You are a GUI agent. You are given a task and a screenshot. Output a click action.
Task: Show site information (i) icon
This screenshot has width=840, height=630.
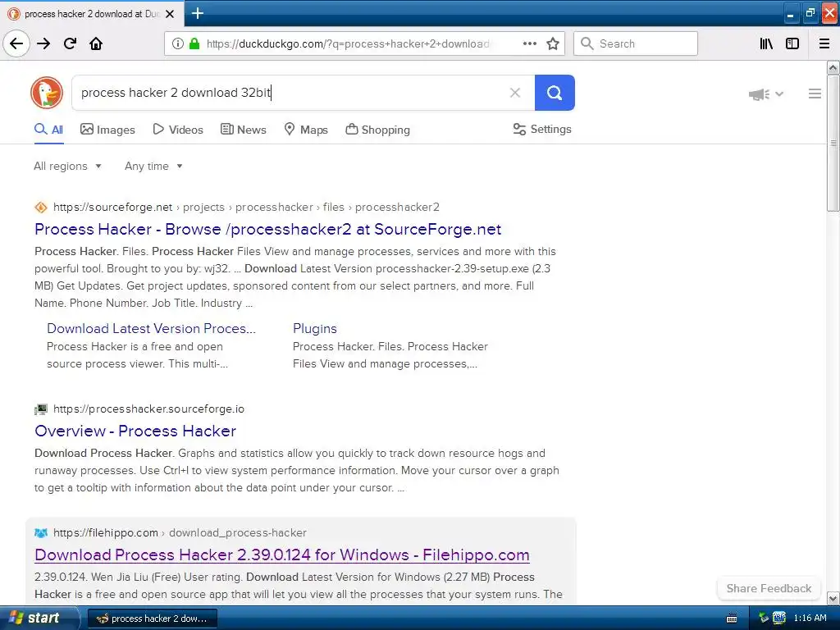(x=178, y=43)
